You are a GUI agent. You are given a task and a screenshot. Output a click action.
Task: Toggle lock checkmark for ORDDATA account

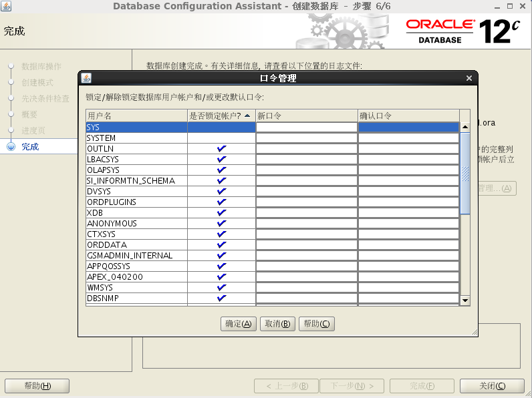click(221, 245)
